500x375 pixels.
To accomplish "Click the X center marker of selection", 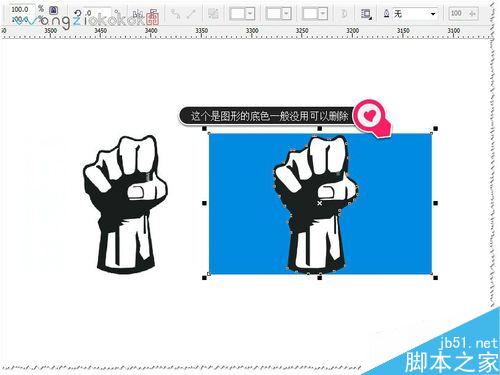I will (x=320, y=203).
